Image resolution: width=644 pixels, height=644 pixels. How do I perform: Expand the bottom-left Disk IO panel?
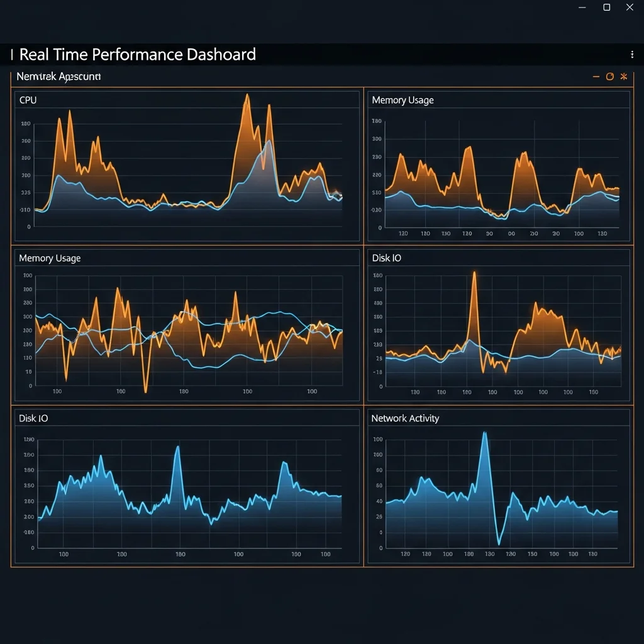34,418
